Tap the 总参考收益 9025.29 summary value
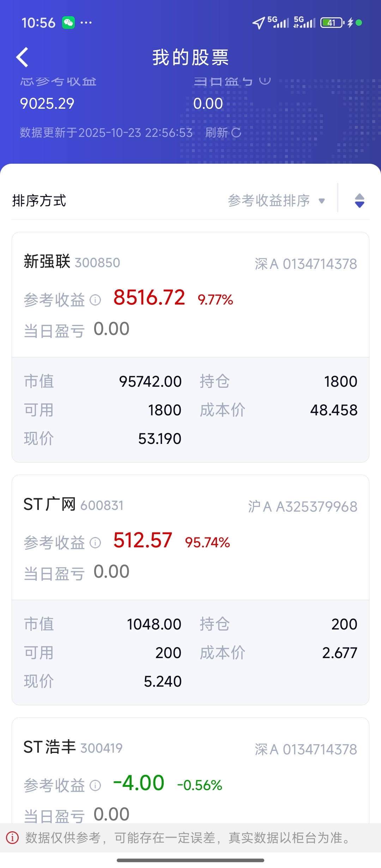 (47, 104)
